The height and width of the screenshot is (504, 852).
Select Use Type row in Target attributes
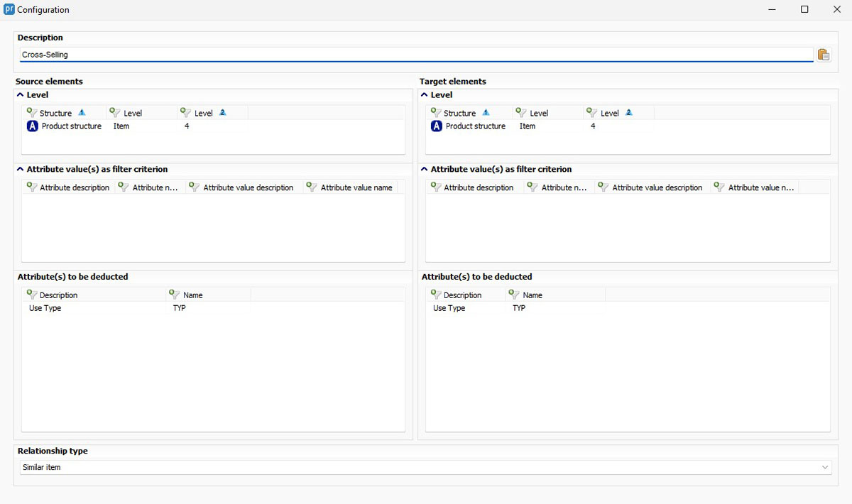point(449,309)
